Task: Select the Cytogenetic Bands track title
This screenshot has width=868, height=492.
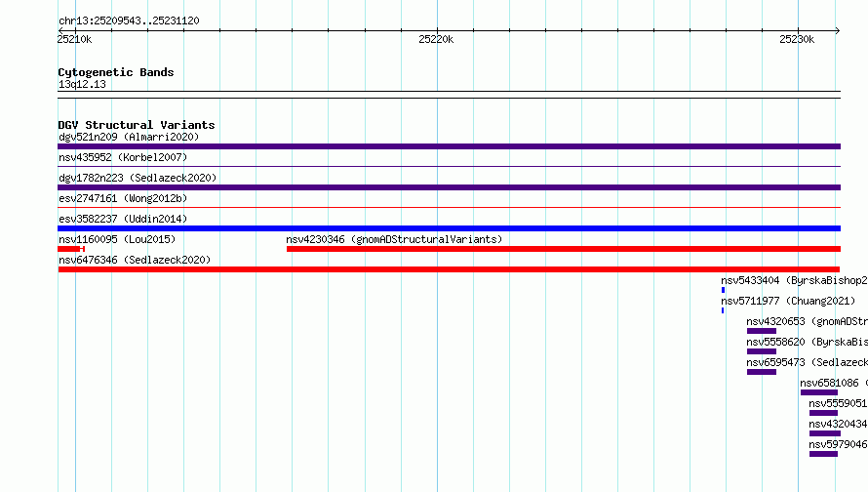Action: (116, 72)
